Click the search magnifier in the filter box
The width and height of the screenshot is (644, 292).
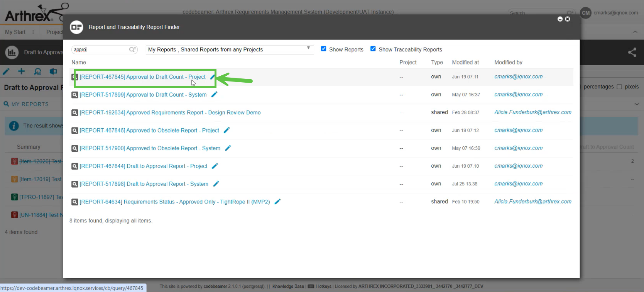pos(132,49)
